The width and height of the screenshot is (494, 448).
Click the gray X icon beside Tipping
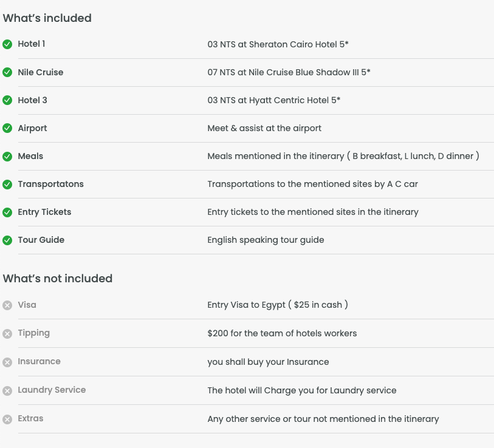coord(7,333)
